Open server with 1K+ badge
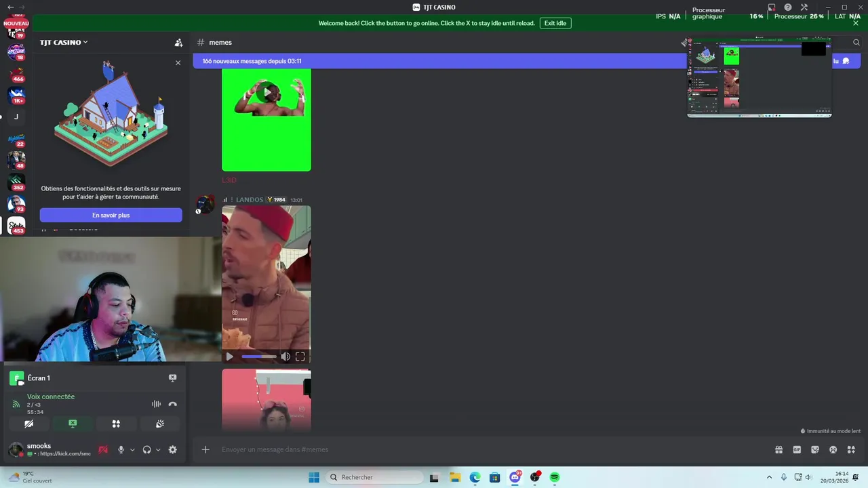Image resolution: width=868 pixels, height=488 pixels. (x=16, y=95)
